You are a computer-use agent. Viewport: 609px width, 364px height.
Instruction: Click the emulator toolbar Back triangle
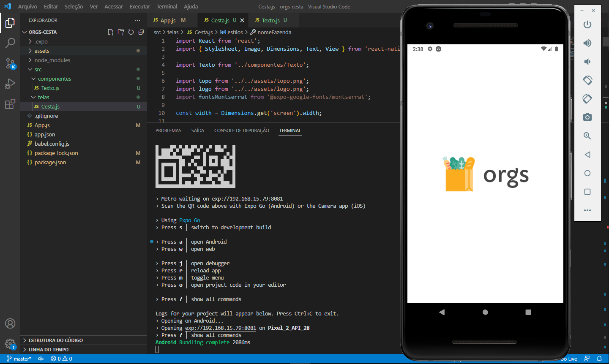click(x=587, y=155)
